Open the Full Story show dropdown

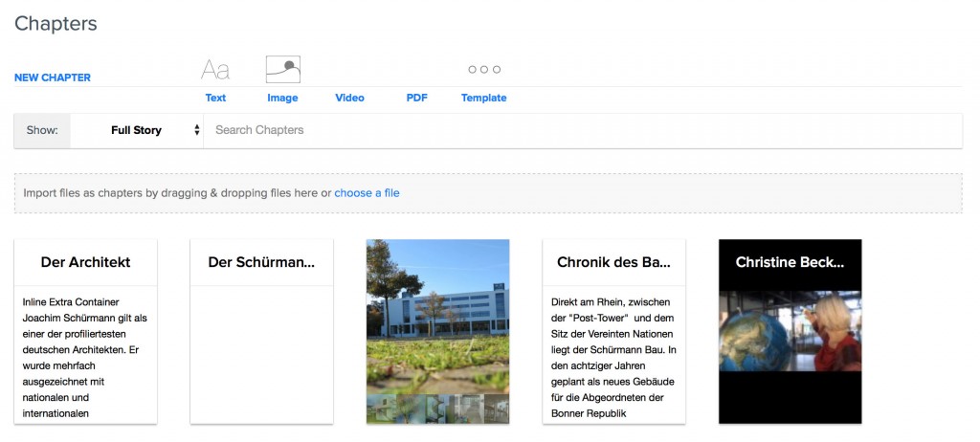[x=137, y=130]
